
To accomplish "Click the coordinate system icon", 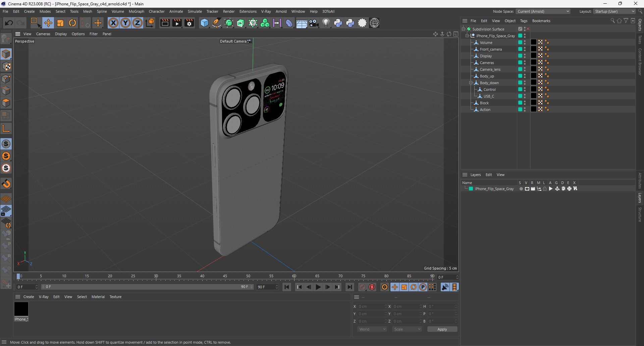I will pos(150,23).
